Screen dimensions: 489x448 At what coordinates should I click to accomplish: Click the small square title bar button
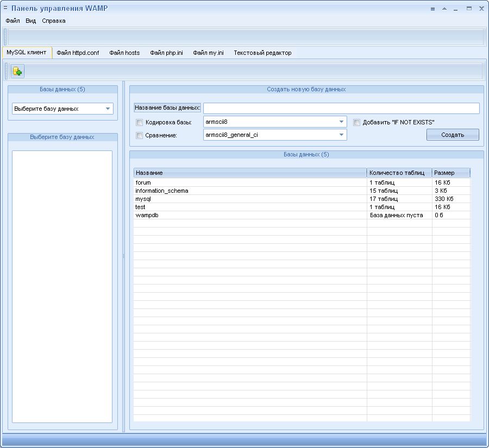(432, 9)
